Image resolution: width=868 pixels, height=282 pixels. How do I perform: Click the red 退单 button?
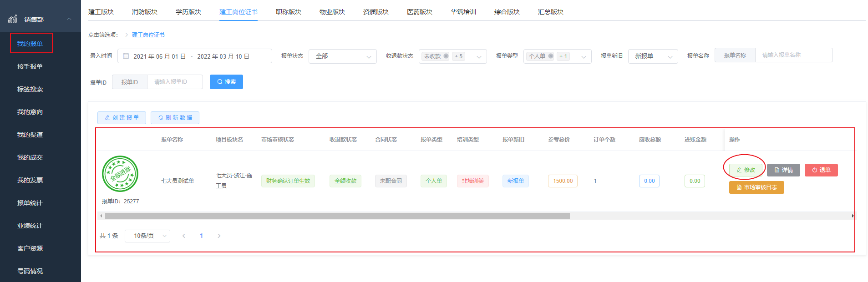821,170
